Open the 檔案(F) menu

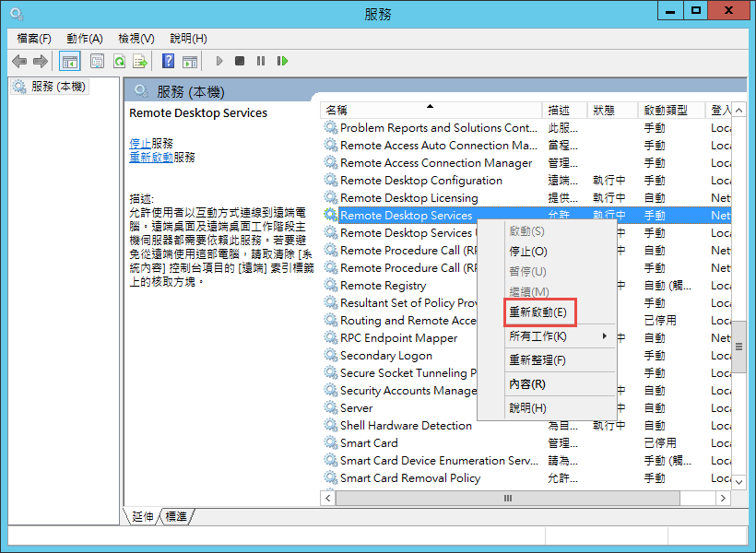click(34, 39)
